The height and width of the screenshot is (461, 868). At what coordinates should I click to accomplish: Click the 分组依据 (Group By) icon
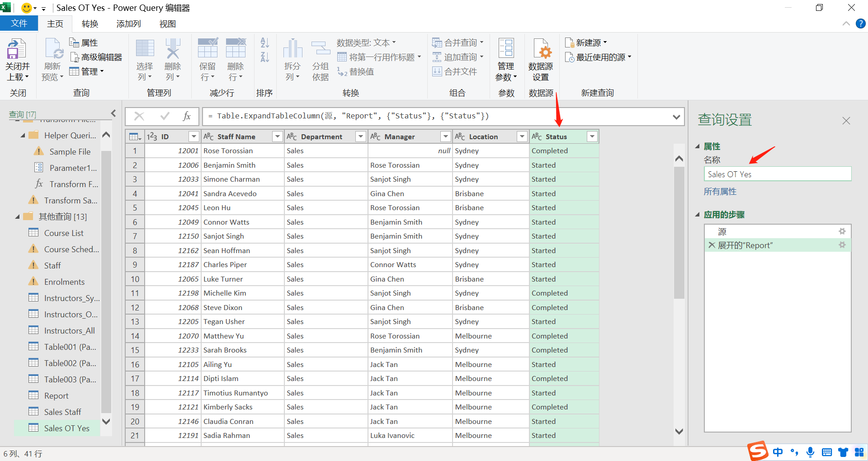[x=320, y=59]
